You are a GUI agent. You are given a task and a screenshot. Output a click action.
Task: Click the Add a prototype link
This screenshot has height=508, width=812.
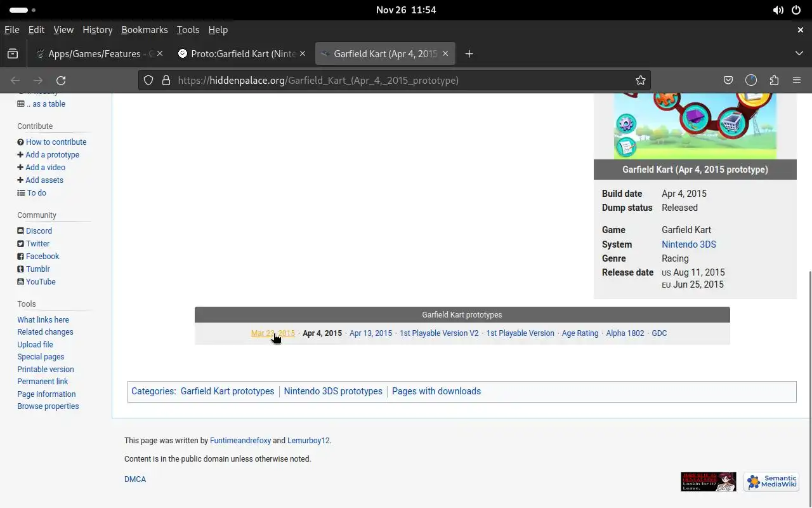52,155
